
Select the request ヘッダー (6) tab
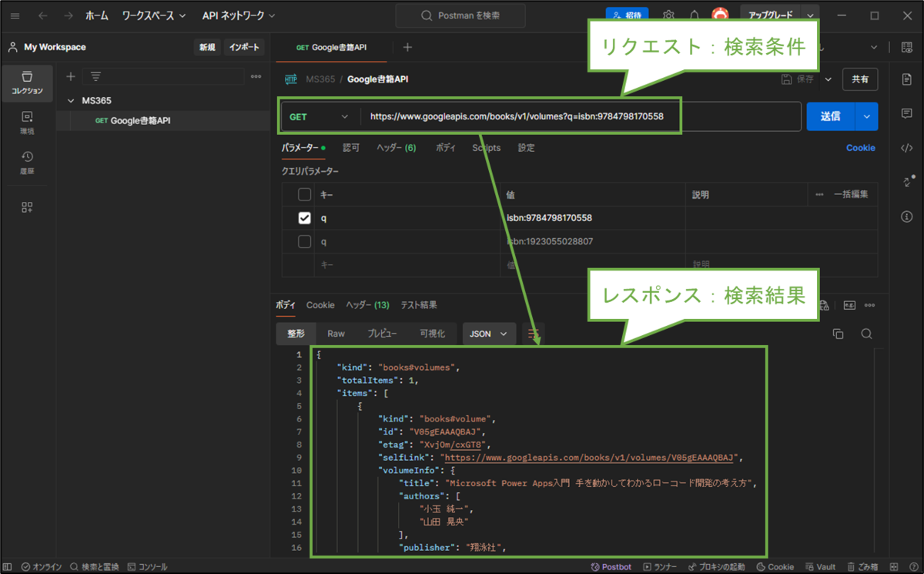click(396, 148)
